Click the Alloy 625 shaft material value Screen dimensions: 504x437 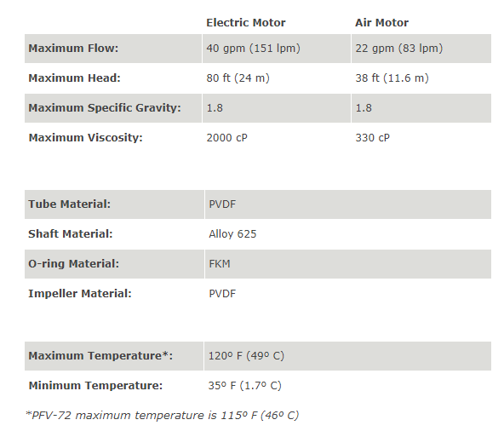(232, 234)
